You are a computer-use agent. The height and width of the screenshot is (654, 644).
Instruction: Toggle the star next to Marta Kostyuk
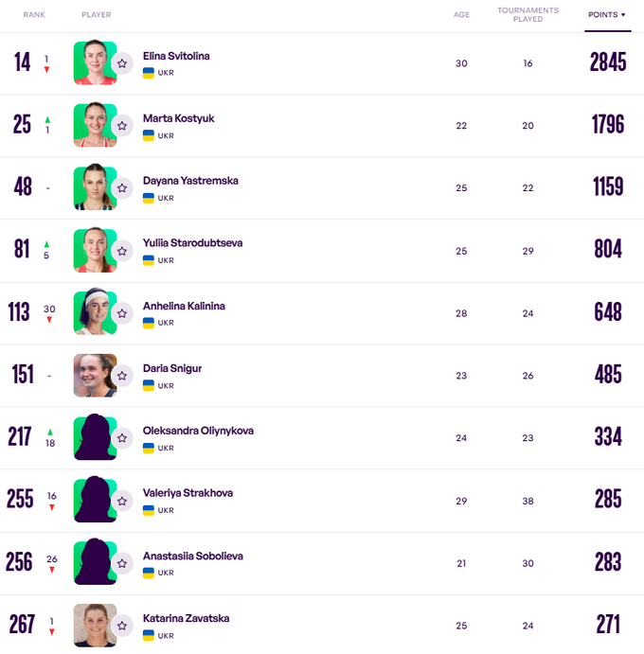[x=122, y=126]
